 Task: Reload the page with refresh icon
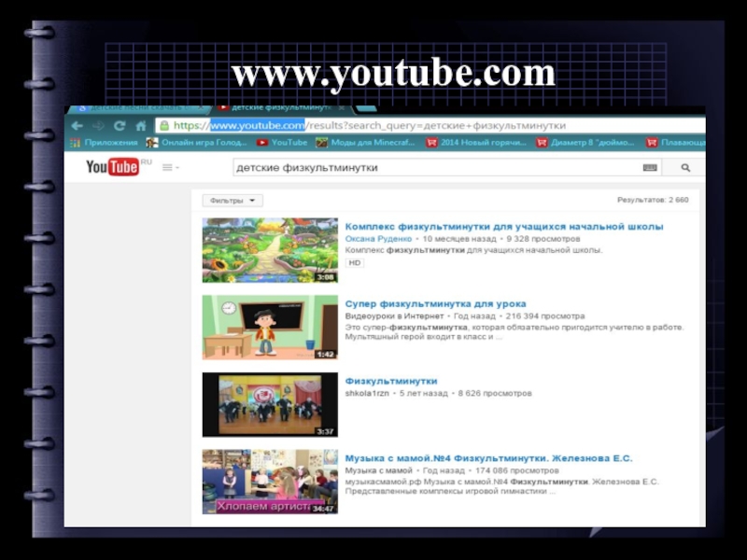(x=120, y=126)
